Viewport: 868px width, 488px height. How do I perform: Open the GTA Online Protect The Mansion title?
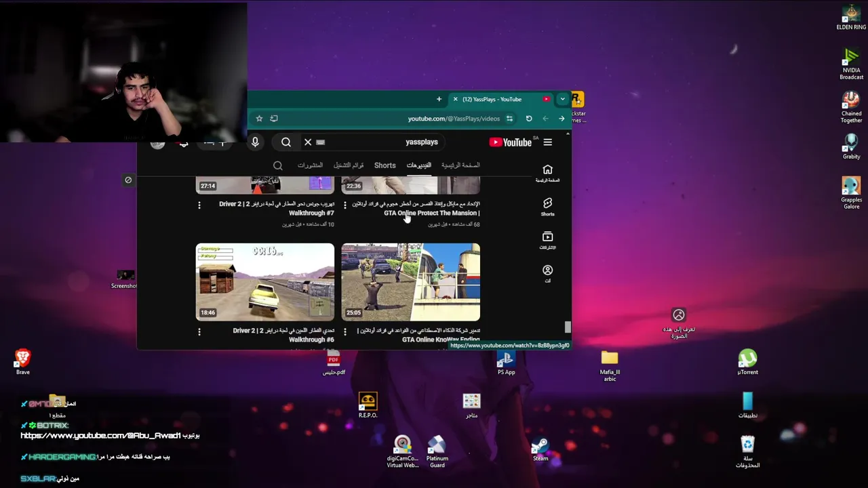[416, 208]
